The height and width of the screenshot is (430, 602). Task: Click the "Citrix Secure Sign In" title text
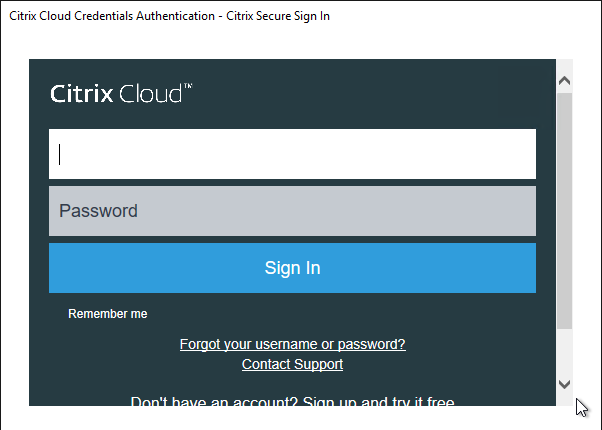click(278, 16)
